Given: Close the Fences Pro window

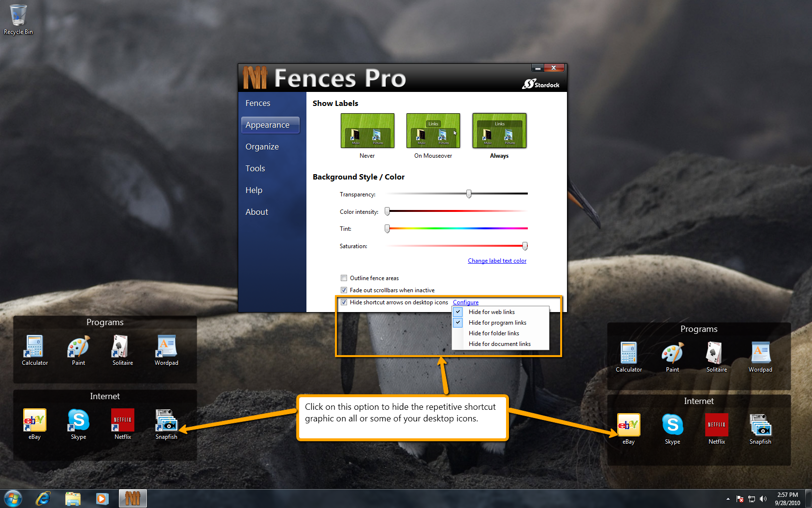Looking at the screenshot, I should point(554,68).
